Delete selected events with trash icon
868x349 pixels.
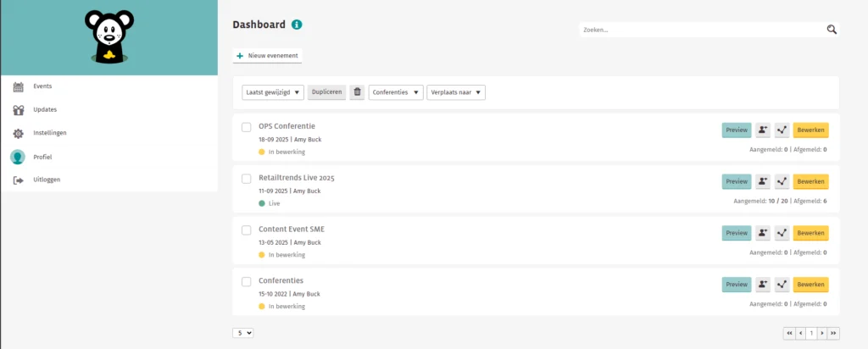point(357,92)
